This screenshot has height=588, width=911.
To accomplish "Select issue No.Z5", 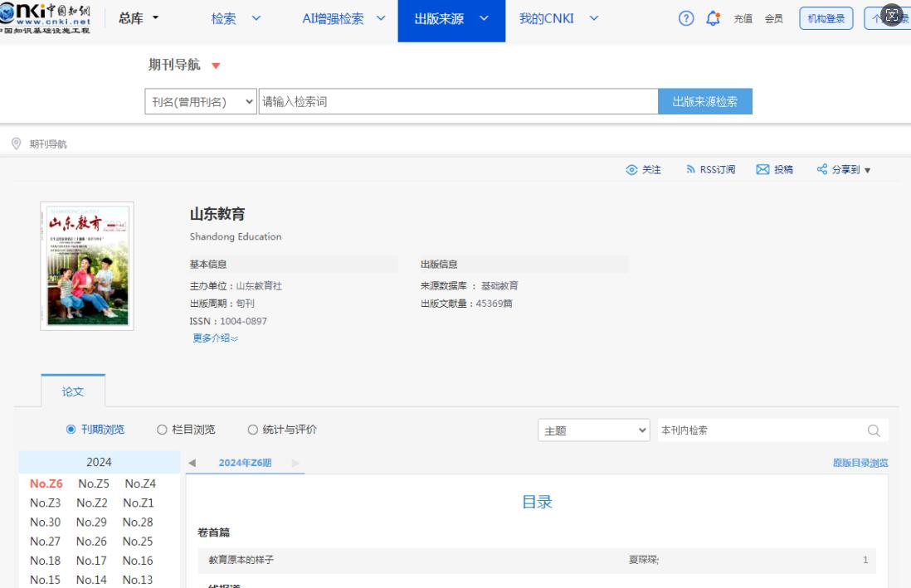I will [x=94, y=484].
